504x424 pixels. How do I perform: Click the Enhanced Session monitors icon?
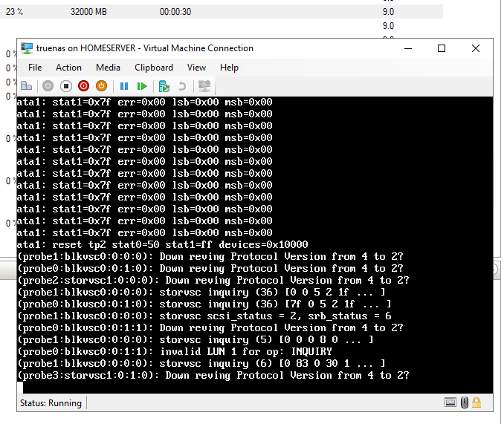point(204,86)
